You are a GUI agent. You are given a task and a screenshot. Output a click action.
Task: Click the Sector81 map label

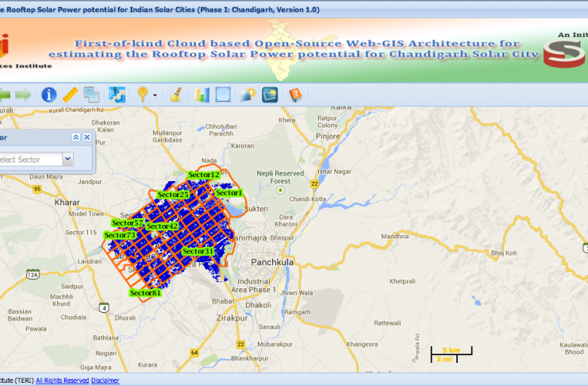click(x=145, y=293)
